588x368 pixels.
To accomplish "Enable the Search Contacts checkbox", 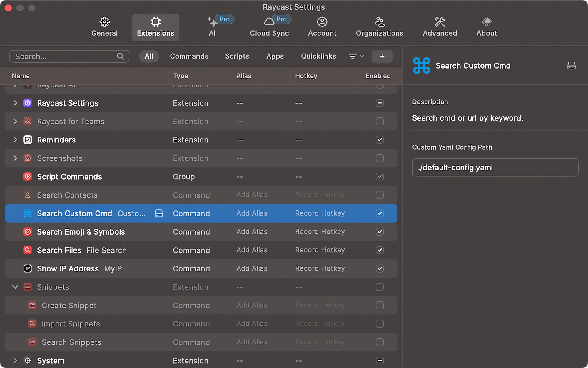I will coord(380,195).
